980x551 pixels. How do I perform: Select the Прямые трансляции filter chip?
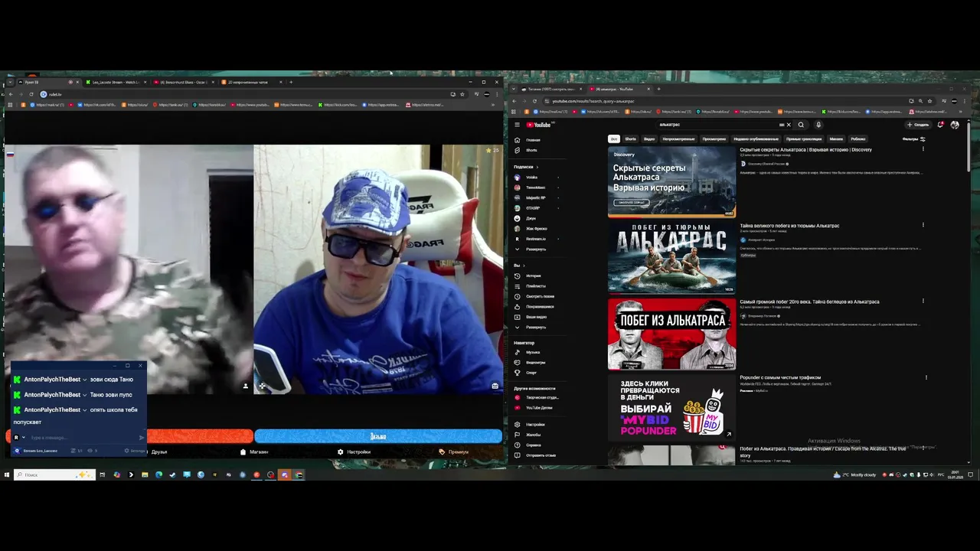[803, 139]
